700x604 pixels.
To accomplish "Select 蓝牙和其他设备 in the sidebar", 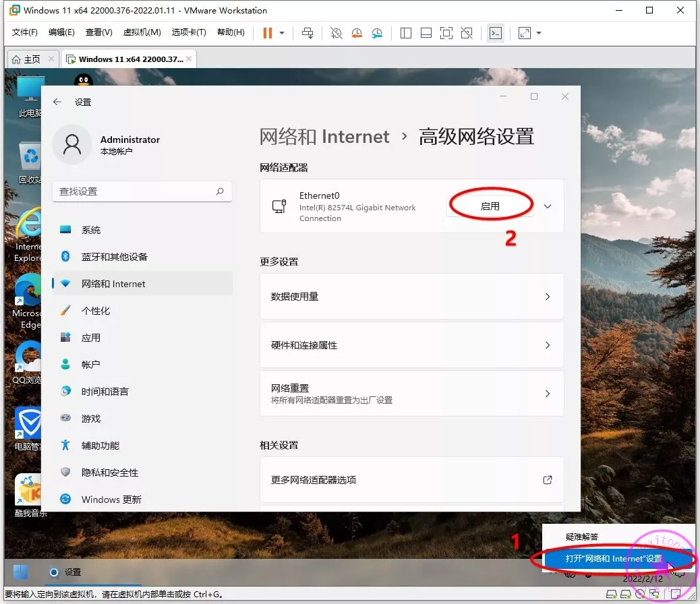I will [114, 257].
